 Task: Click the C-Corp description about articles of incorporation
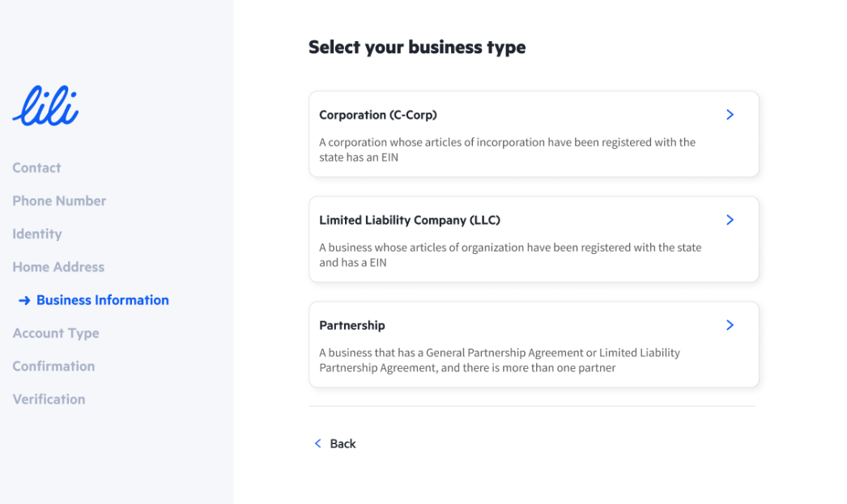point(507,150)
